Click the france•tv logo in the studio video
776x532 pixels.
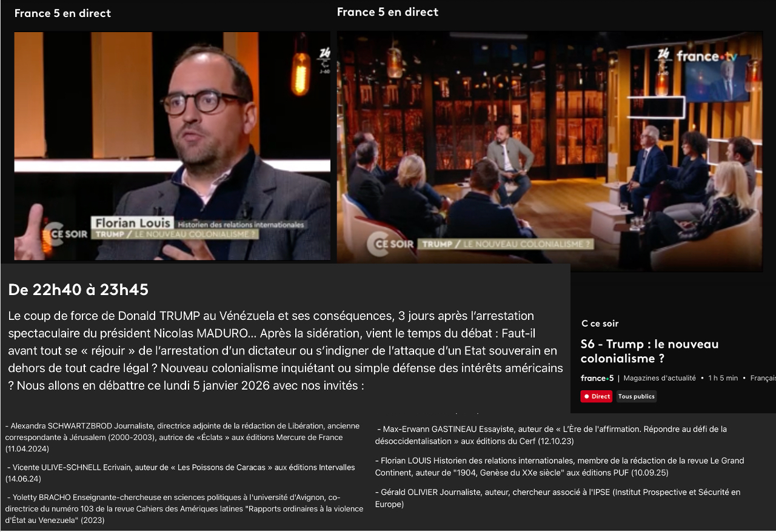(x=707, y=56)
